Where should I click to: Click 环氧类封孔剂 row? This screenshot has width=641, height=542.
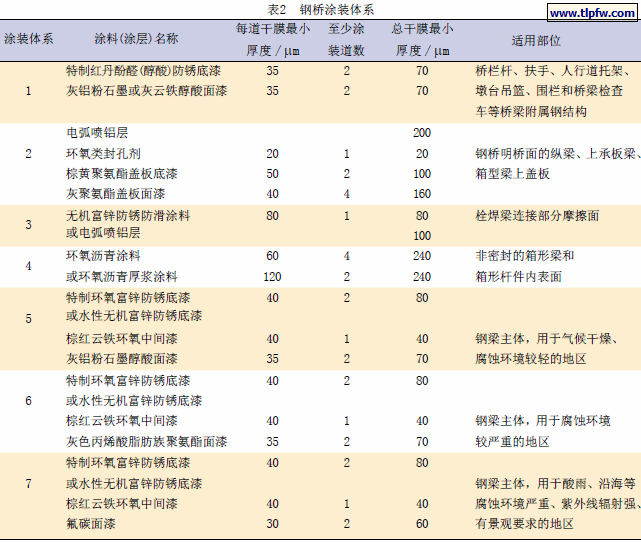point(103,154)
